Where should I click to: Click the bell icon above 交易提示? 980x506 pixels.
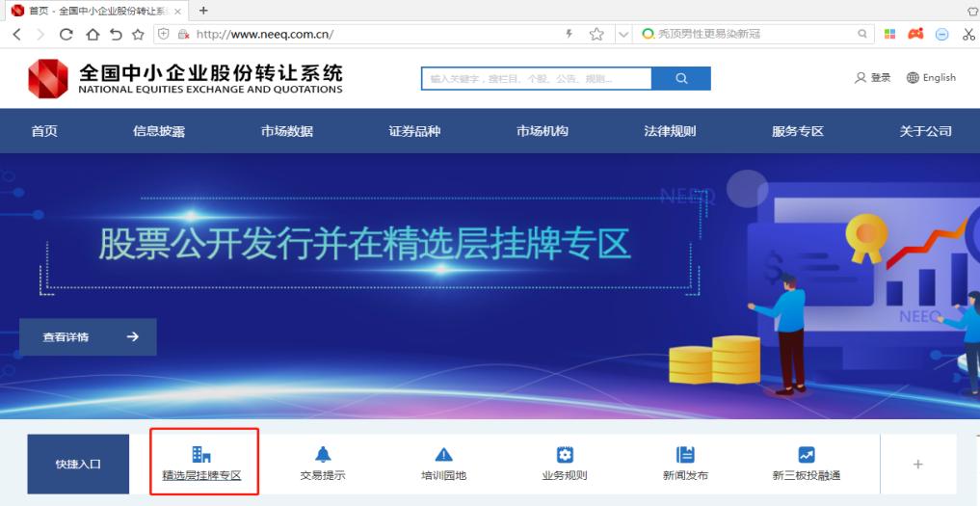pyautogui.click(x=323, y=454)
